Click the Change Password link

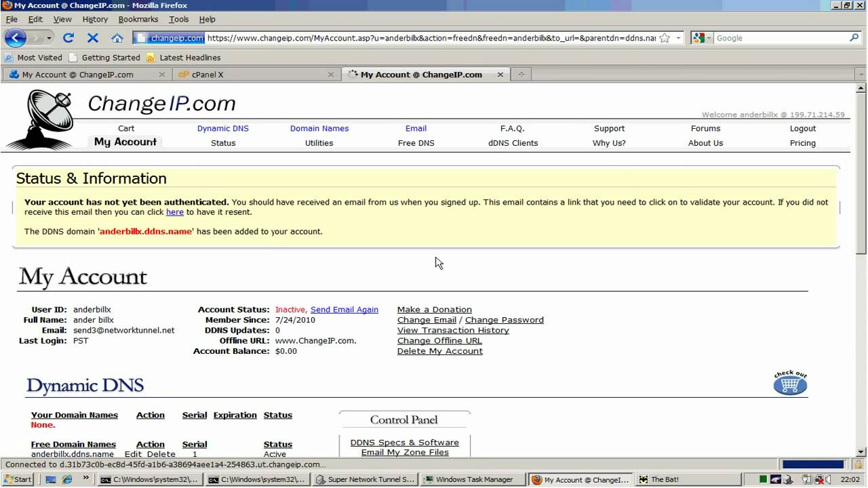[505, 320]
